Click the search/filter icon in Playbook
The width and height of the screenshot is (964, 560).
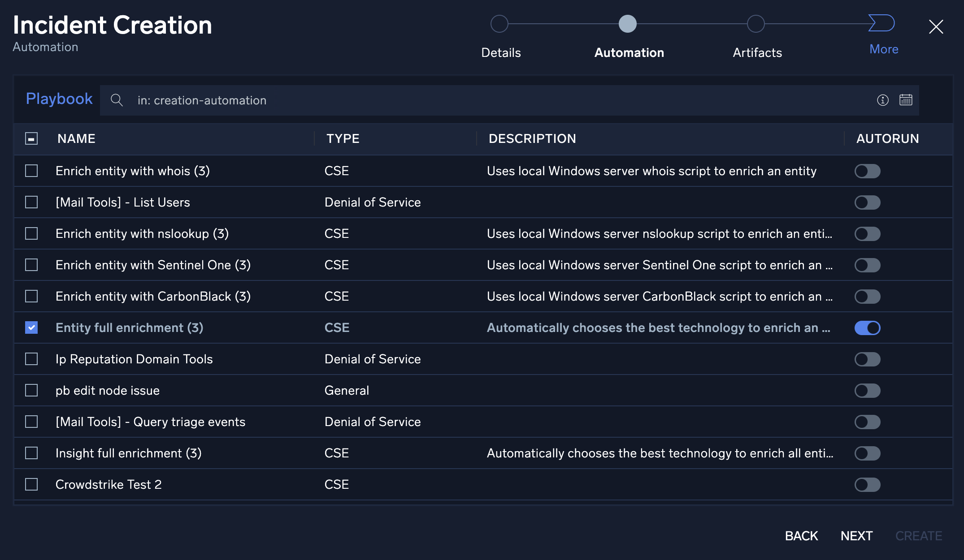pos(116,99)
